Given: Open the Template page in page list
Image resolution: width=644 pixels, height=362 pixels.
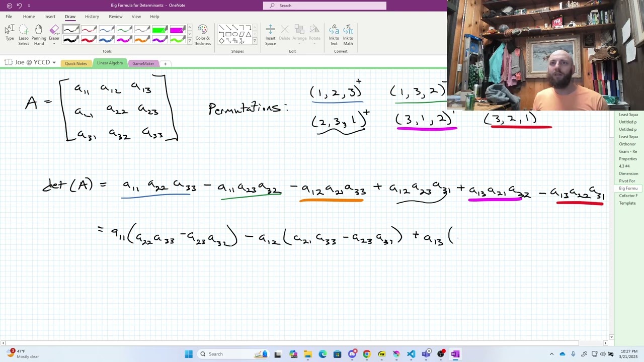Looking at the screenshot, I should [628, 203].
